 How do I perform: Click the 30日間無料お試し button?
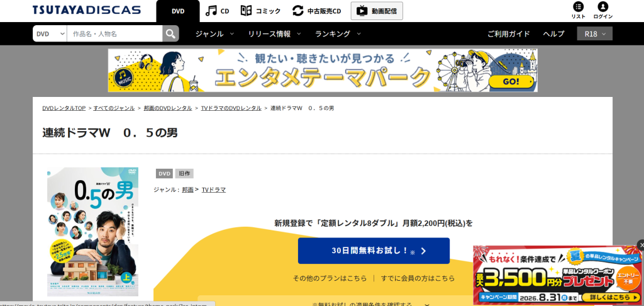pos(374,251)
